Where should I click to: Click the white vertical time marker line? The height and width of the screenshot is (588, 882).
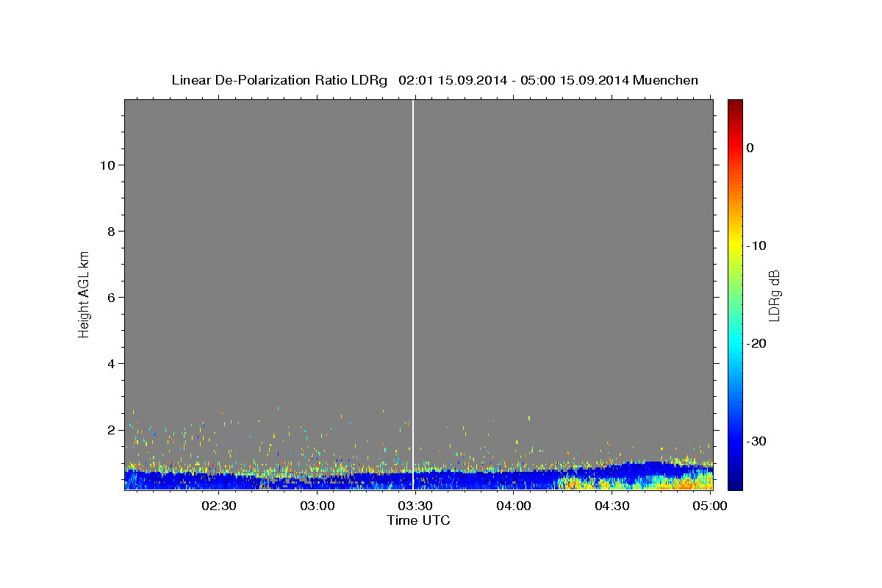(413, 294)
